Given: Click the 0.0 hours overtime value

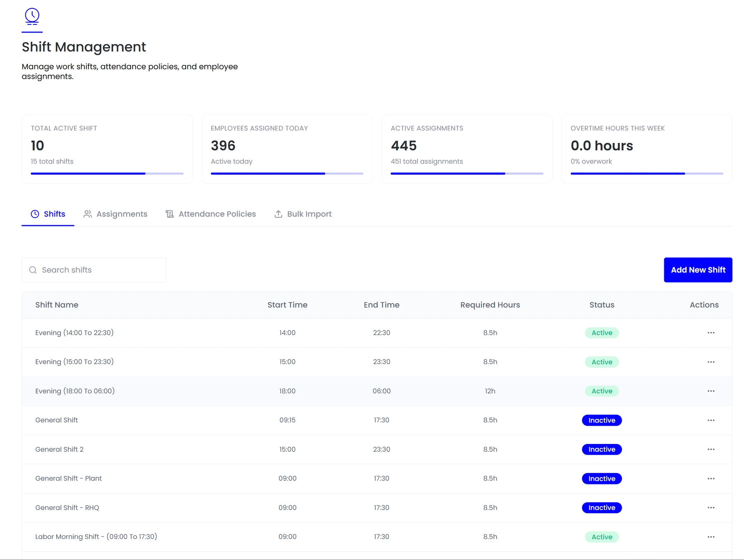Looking at the screenshot, I should pyautogui.click(x=602, y=146).
